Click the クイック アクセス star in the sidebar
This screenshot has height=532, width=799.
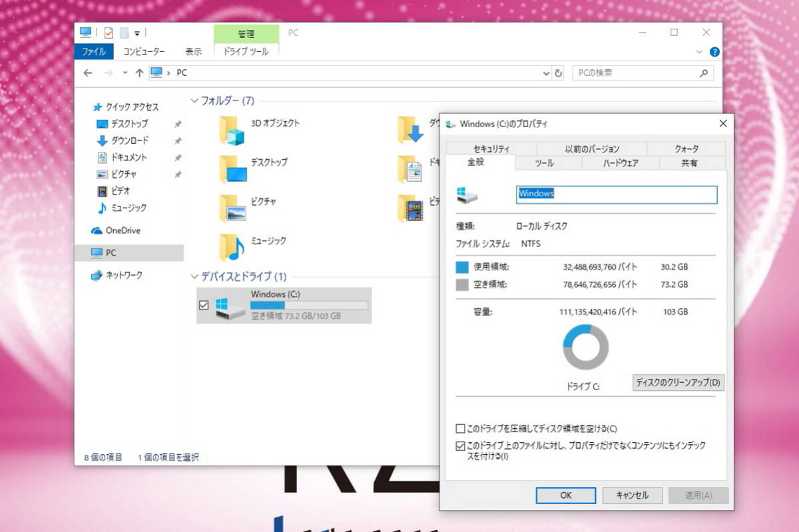(98, 107)
